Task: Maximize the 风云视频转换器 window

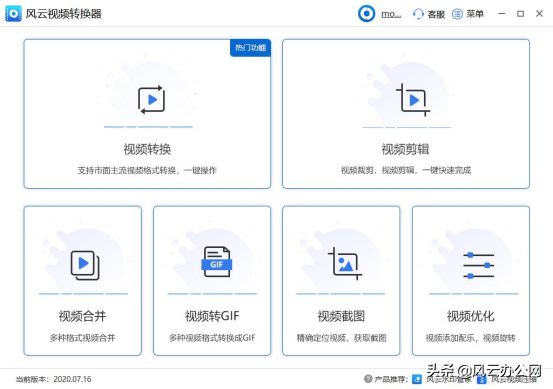Action: [520, 14]
